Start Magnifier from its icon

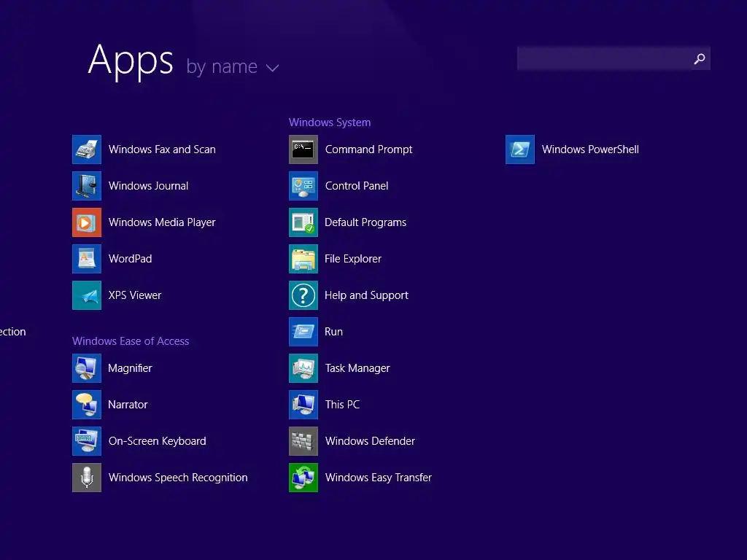tap(87, 368)
